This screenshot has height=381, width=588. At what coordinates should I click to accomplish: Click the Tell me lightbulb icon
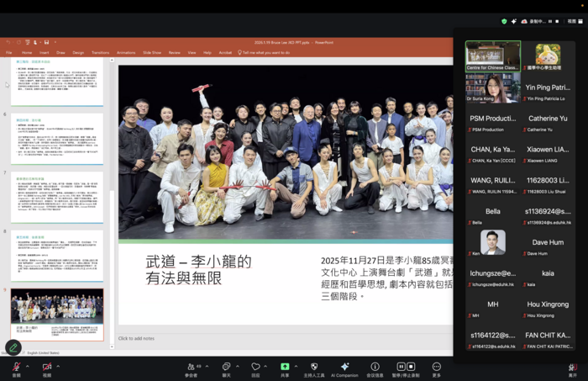239,52
